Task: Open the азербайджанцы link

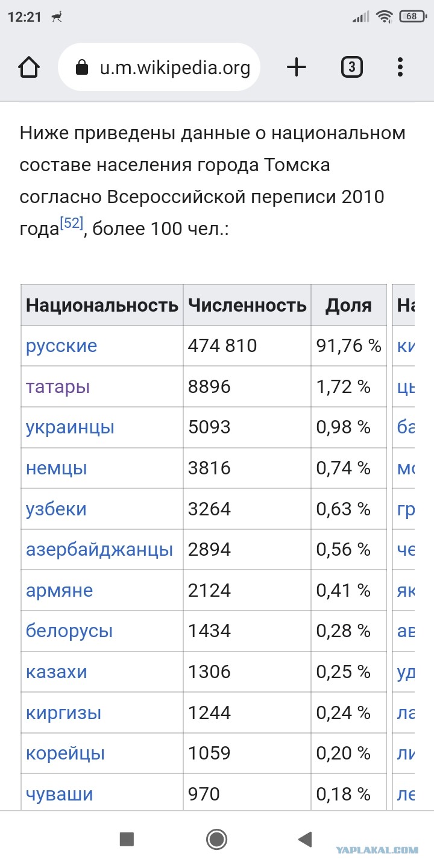Action: tap(99, 550)
